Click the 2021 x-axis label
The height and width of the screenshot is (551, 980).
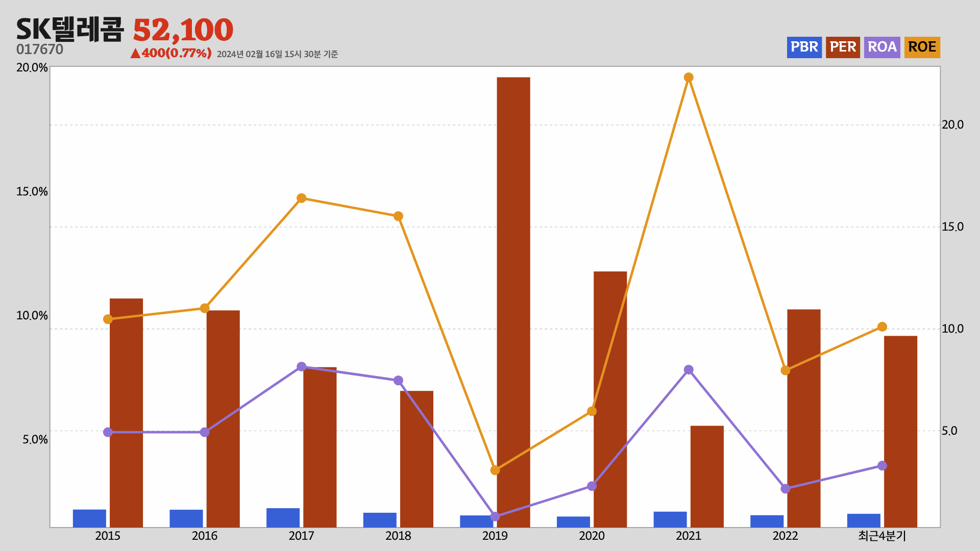(689, 536)
